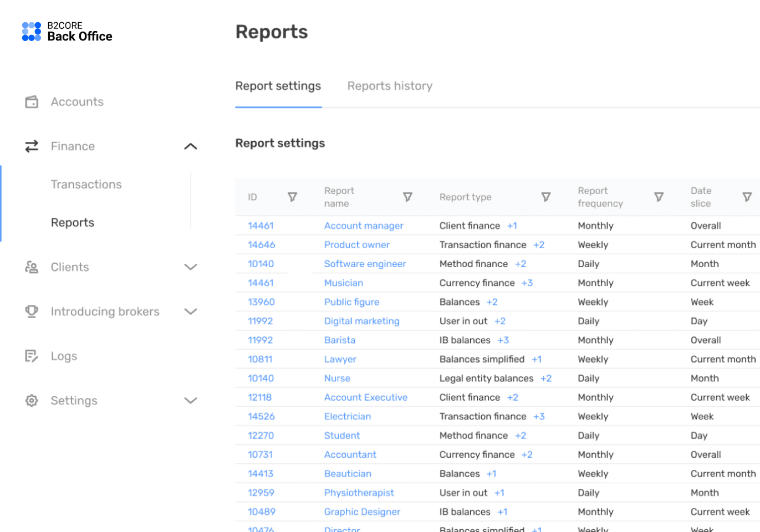Select Reports in the Finance submenu
Screen dimensions: 760x532
[73, 223]
